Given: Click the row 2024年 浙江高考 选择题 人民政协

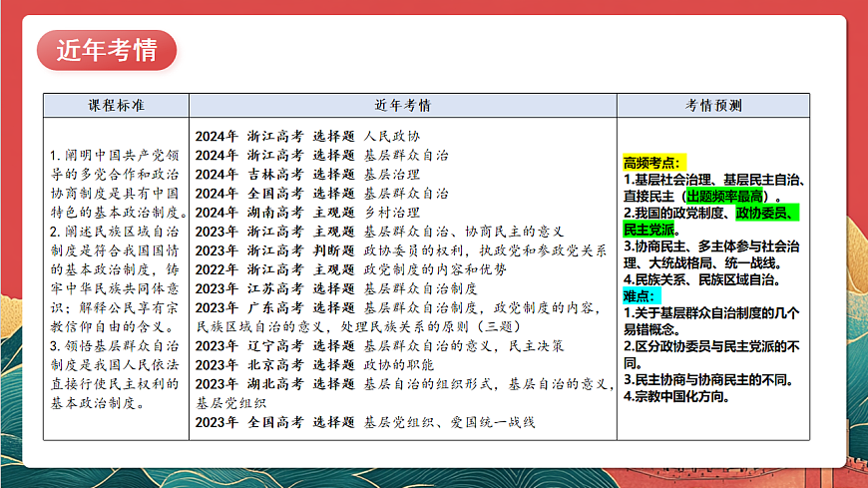Looking at the screenshot, I should click(x=307, y=137).
